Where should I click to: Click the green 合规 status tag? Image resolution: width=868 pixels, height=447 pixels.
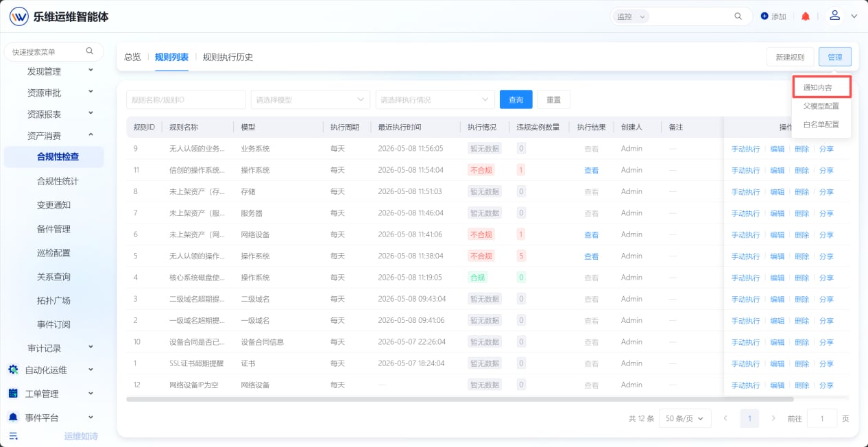(x=477, y=278)
